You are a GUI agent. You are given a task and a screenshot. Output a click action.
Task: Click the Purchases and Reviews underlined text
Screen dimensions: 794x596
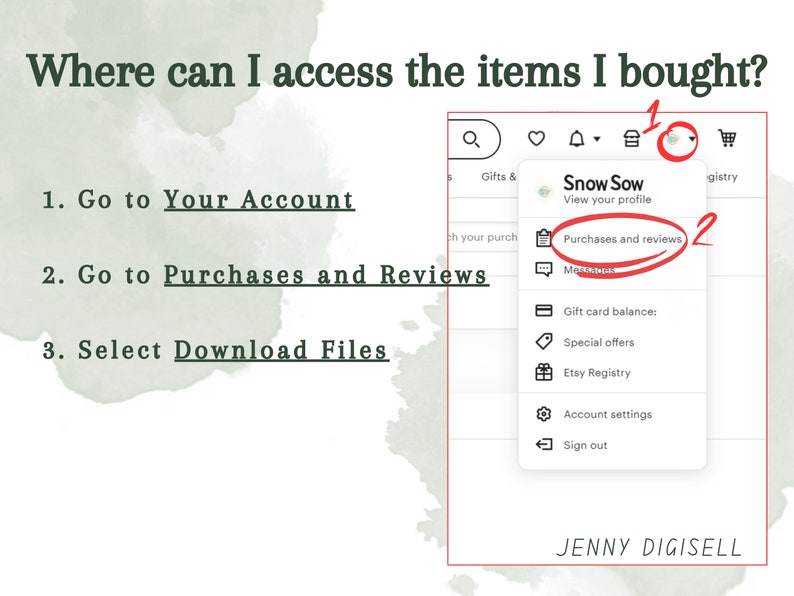click(326, 275)
